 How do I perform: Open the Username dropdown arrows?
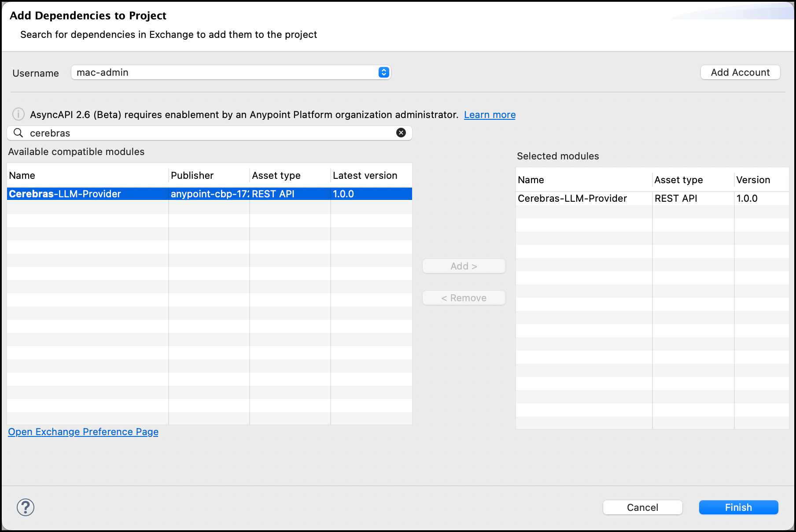383,72
